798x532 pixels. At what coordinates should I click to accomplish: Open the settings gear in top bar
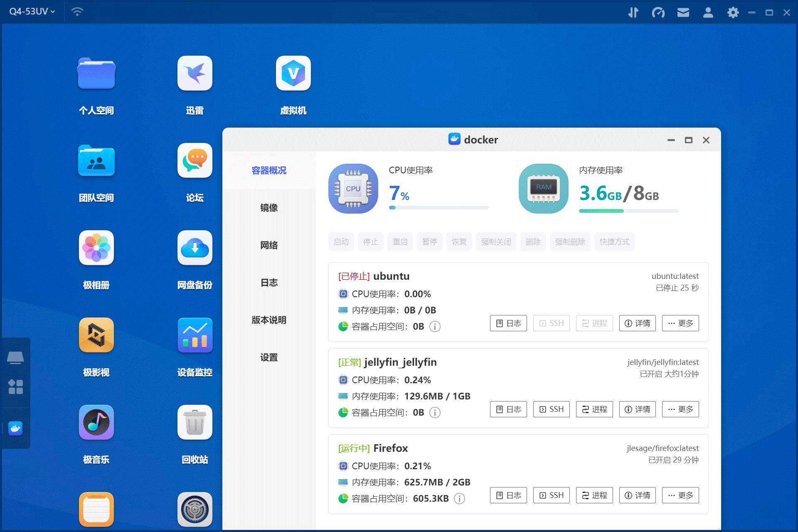(x=733, y=12)
